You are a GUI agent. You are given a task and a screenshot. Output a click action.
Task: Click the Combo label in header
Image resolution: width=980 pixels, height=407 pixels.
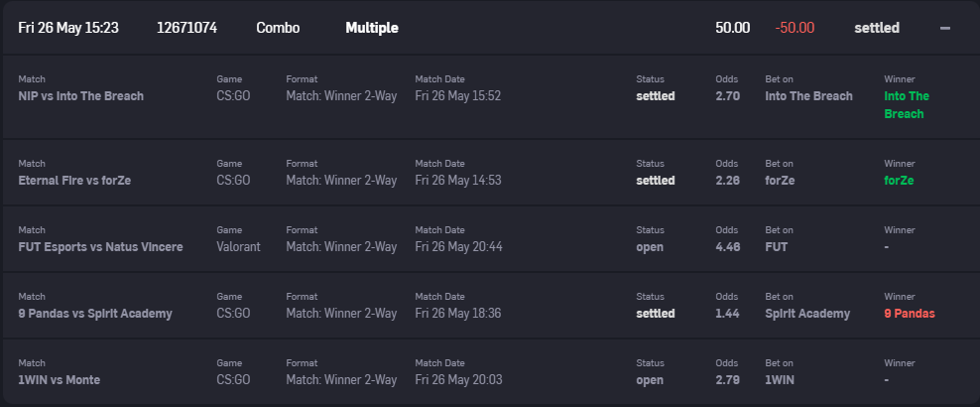point(278,28)
